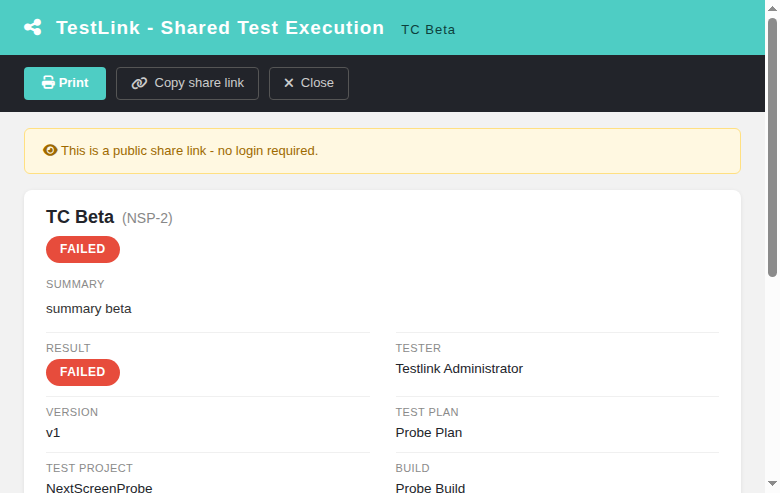Click the NextScreenProbe project name
The height and width of the screenshot is (493, 780).
point(99,488)
